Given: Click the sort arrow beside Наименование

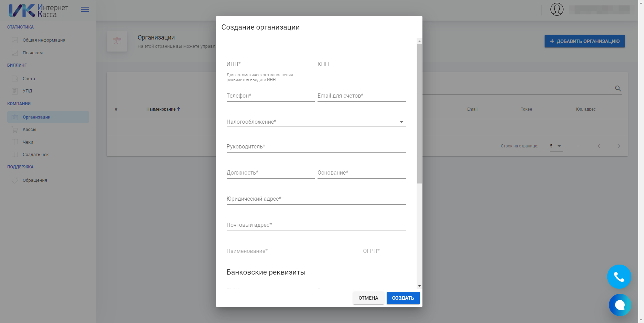Looking at the screenshot, I should pyautogui.click(x=178, y=109).
